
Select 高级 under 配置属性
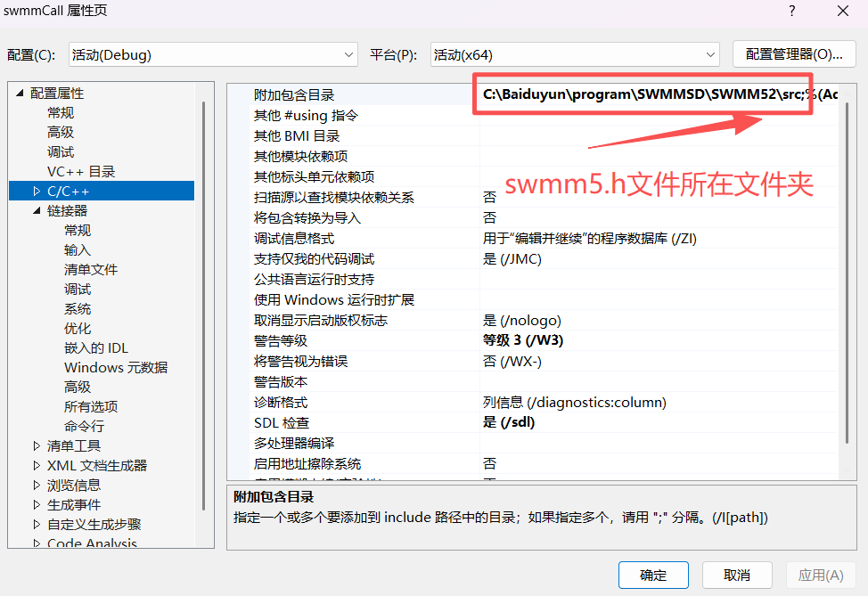click(x=61, y=132)
